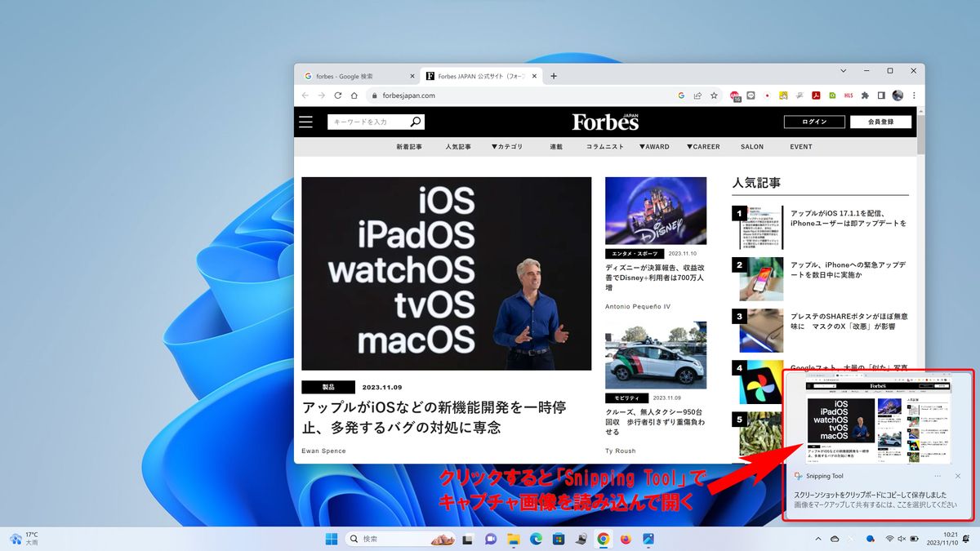Reload the Forbes Japan page

pos(337,96)
